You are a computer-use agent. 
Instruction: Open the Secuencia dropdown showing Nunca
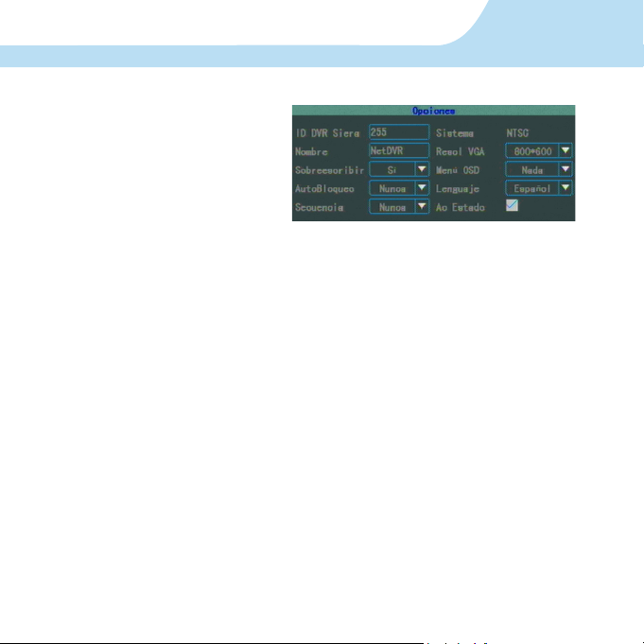tap(399, 206)
